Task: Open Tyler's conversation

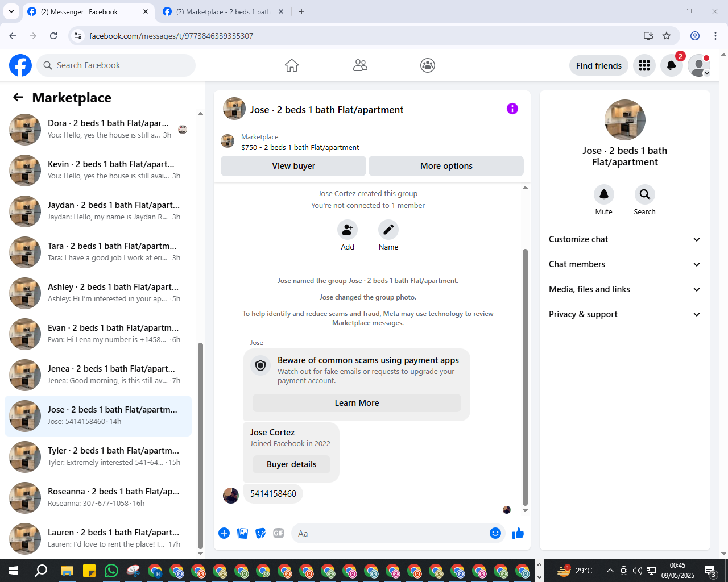Action: 98,457
